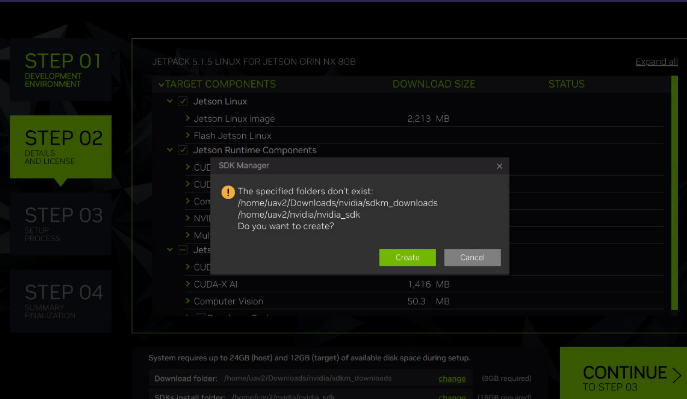This screenshot has height=399, width=687.
Task: Click the Download folder path field
Action: [308, 378]
